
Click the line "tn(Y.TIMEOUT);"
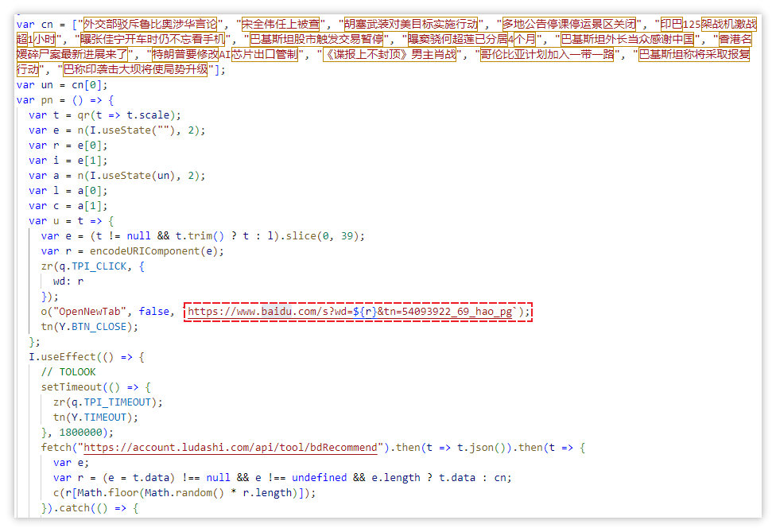point(95,417)
